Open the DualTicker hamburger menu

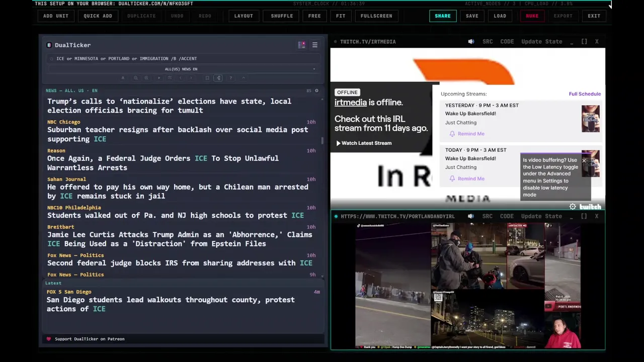click(315, 45)
